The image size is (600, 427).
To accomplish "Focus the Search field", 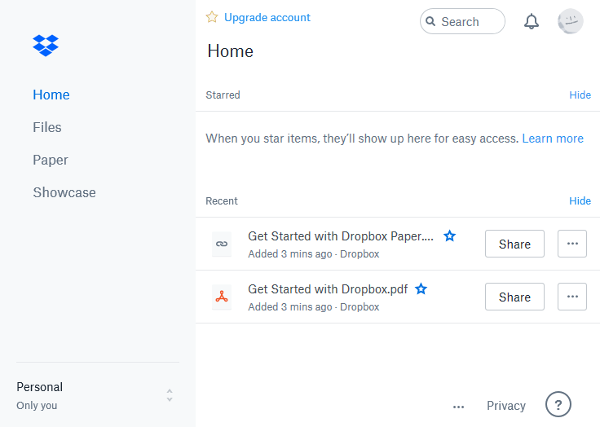I will pos(462,21).
